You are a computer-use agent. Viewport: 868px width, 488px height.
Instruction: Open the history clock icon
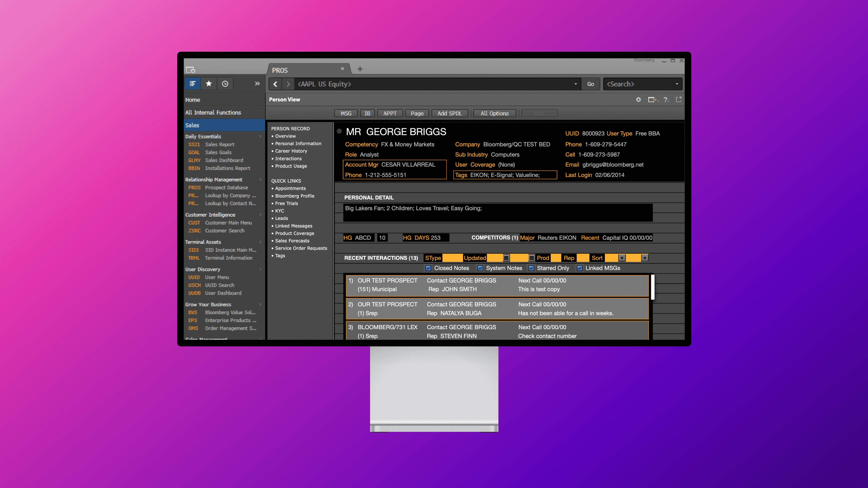[225, 84]
